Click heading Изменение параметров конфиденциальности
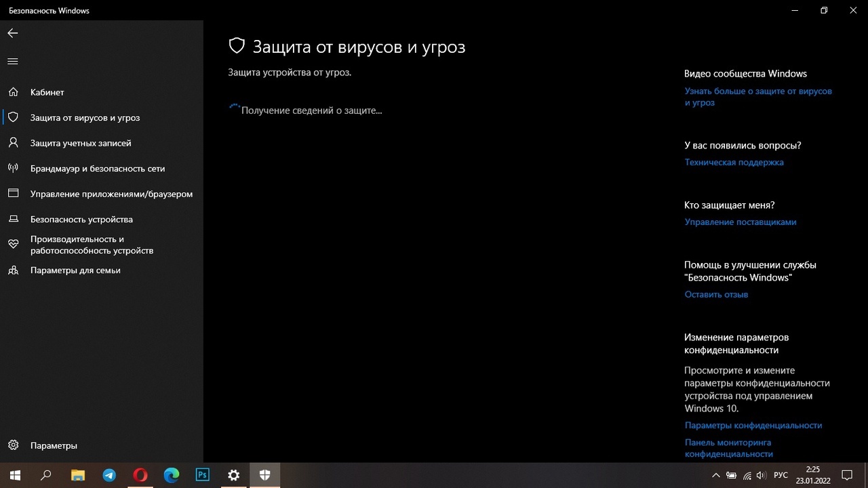This screenshot has width=868, height=488. (736, 344)
